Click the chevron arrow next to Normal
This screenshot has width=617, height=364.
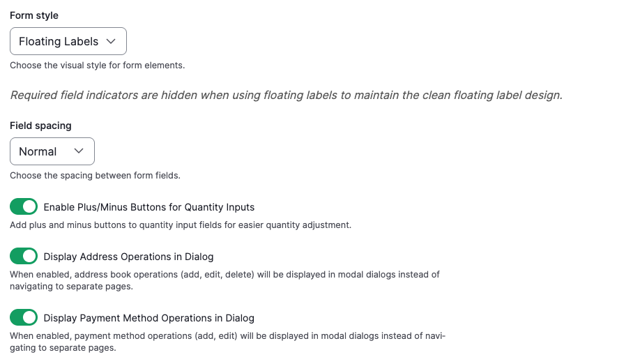tap(79, 151)
